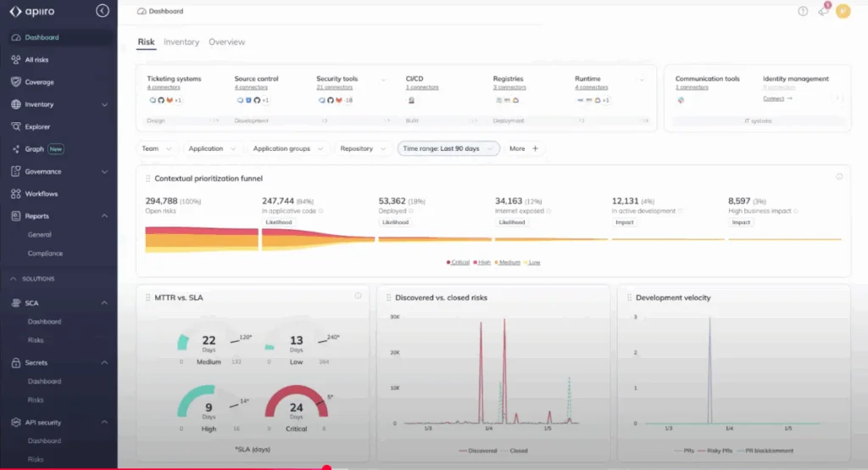
Task: Open the Repository filter dropdown
Action: (x=363, y=148)
